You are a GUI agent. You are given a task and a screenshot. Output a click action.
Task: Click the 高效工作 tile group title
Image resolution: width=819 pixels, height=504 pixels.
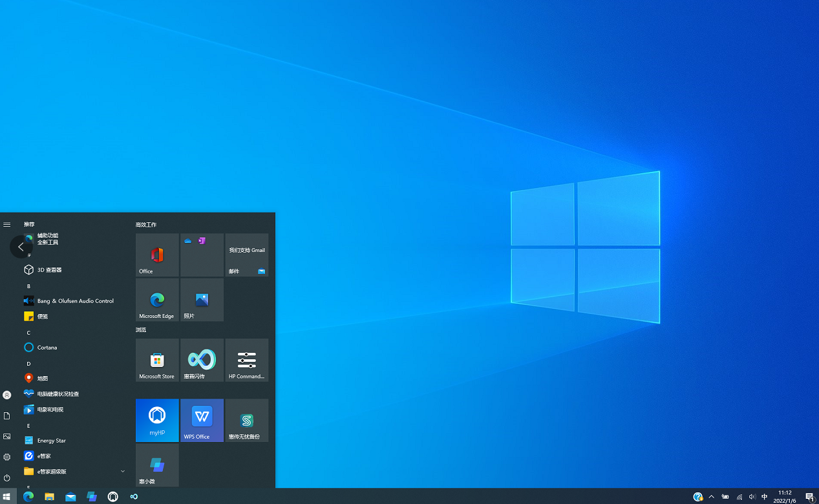coord(146,224)
